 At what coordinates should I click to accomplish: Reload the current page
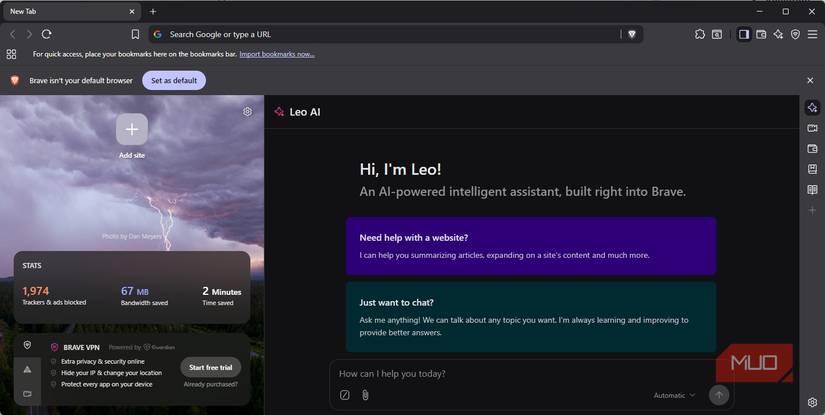[46, 34]
